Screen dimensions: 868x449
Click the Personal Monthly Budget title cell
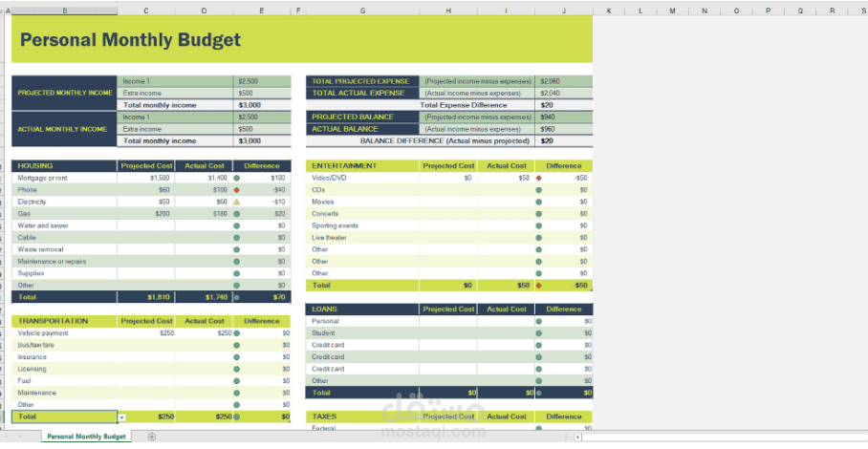302,39
